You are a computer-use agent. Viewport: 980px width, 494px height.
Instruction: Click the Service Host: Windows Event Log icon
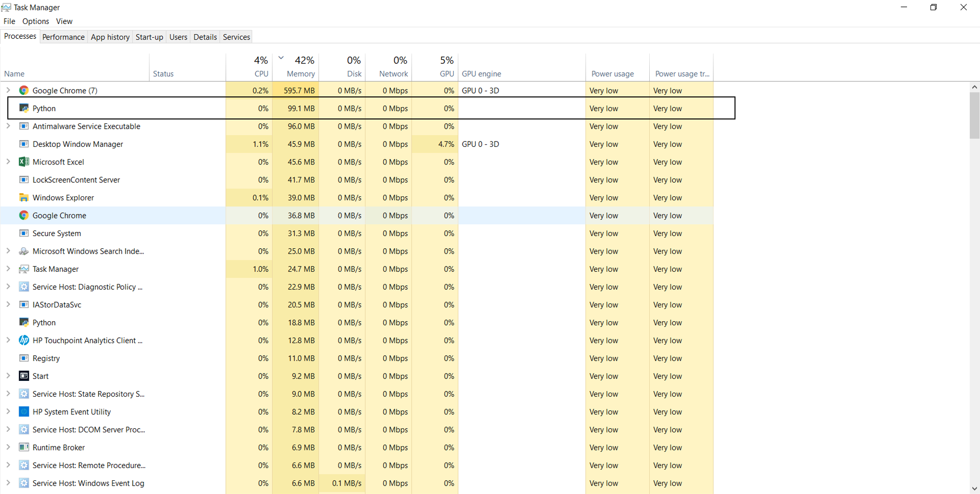coord(24,483)
